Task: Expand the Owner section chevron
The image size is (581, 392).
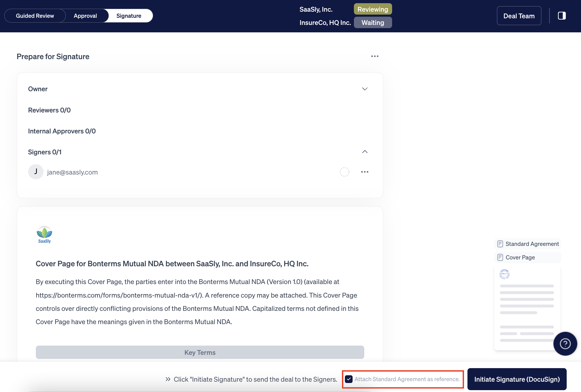Action: tap(365, 89)
